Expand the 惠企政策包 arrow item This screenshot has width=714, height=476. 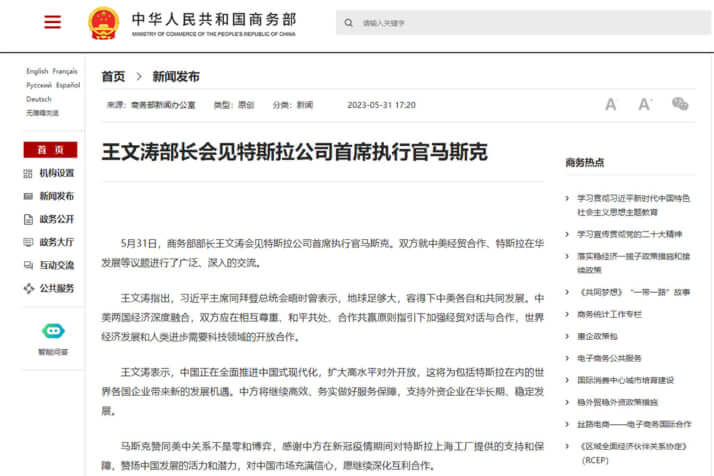point(569,336)
